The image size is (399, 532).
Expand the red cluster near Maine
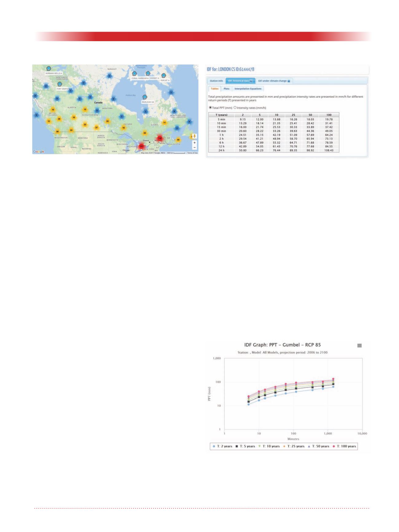point(159,139)
